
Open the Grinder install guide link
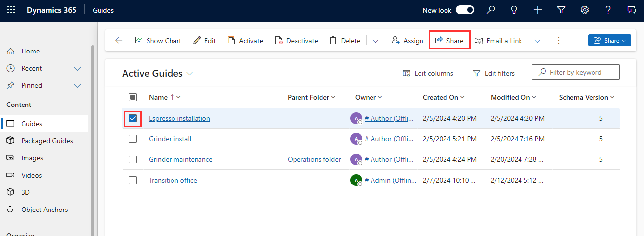[x=170, y=139]
